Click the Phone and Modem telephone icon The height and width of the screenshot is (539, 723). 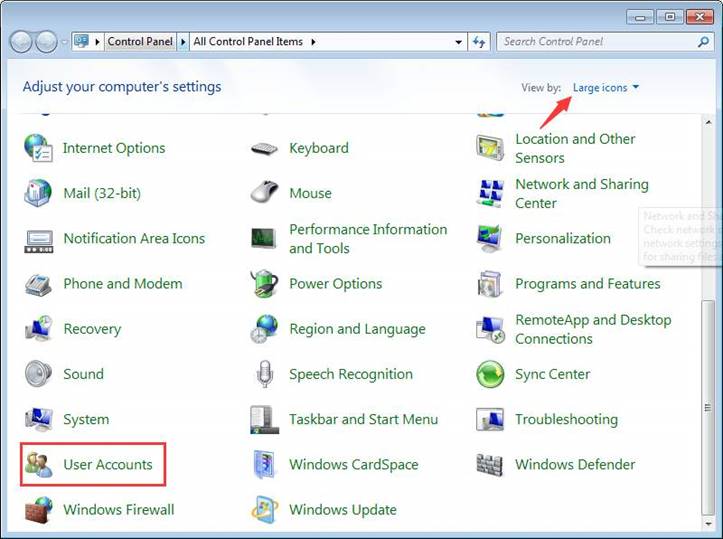point(38,284)
